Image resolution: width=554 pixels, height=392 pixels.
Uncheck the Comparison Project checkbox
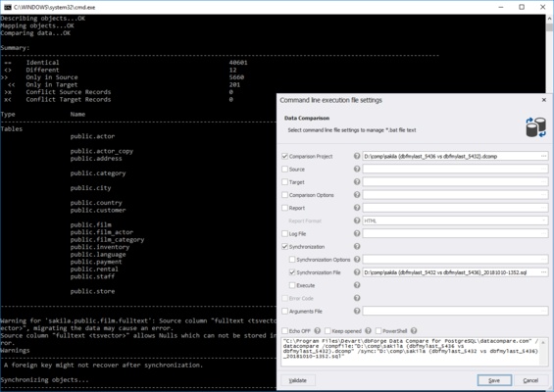[x=284, y=156]
